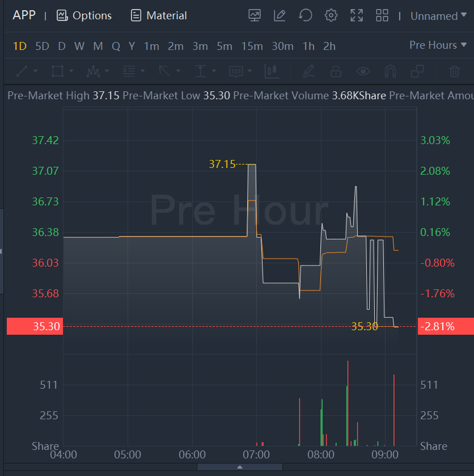
Task: Expand the Pre Hours session dropdown
Action: tap(438, 45)
